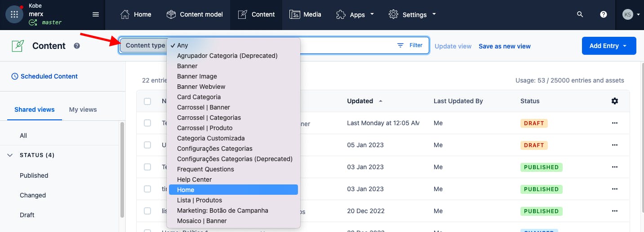Click Save as new view link
This screenshot has height=232, width=644.
point(504,46)
